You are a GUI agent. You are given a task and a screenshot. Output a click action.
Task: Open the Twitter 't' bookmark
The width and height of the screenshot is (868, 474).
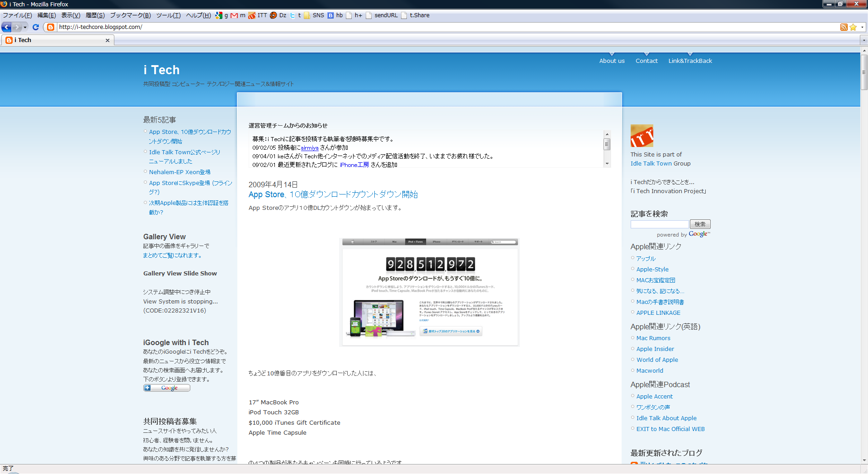296,15
